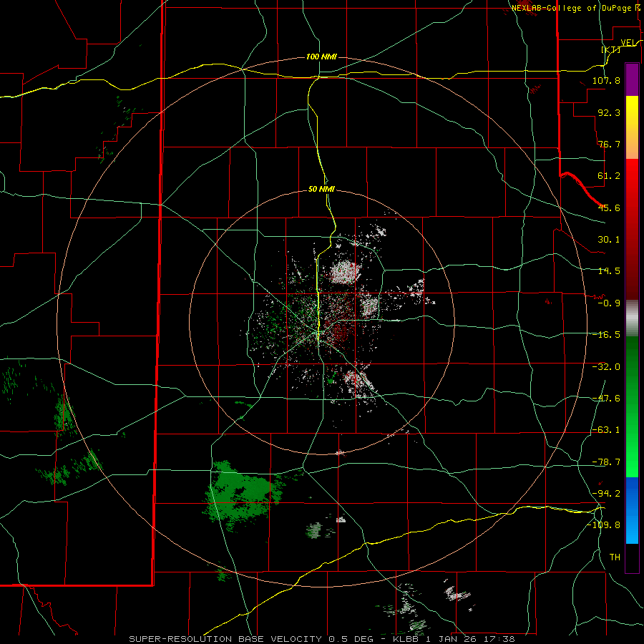Click the gray echo cluster just north of radar center
644x644 pixels.
tap(344, 272)
